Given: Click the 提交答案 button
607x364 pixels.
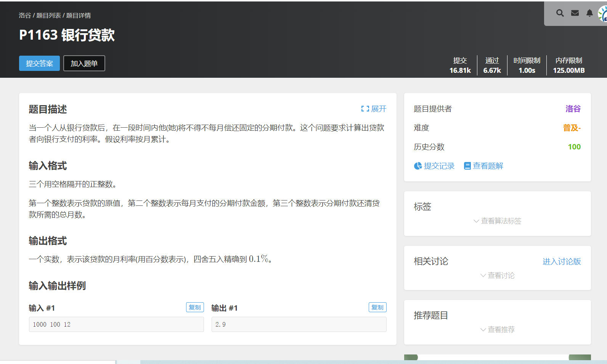Looking at the screenshot, I should click(x=39, y=63).
